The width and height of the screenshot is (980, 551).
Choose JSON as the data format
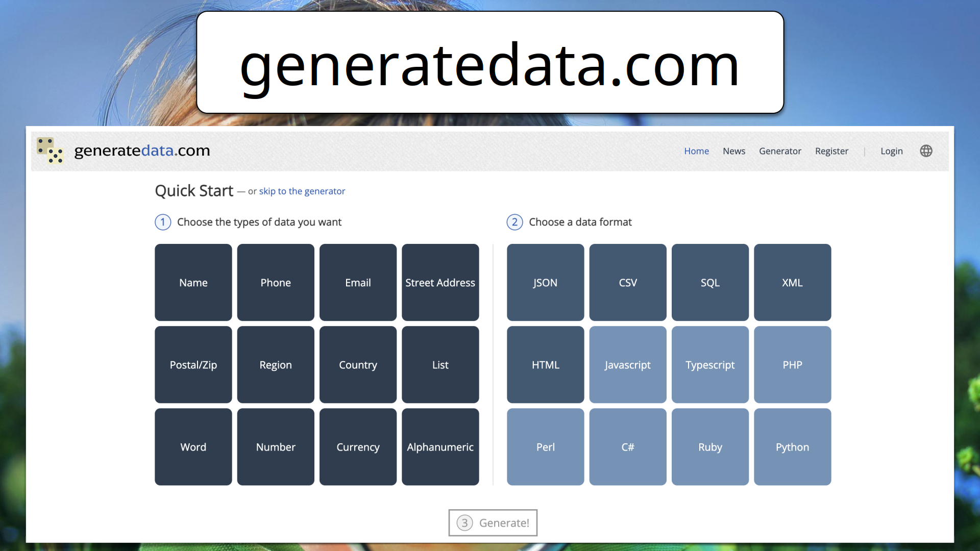pyautogui.click(x=545, y=282)
